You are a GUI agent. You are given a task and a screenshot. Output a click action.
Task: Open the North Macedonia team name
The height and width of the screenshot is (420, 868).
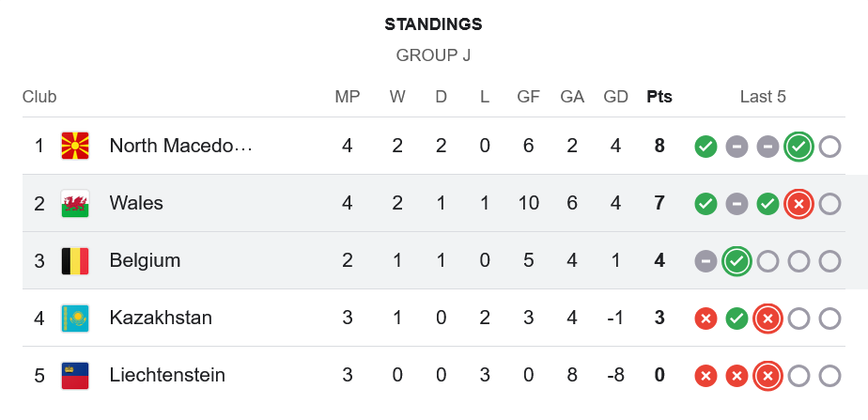(x=181, y=146)
